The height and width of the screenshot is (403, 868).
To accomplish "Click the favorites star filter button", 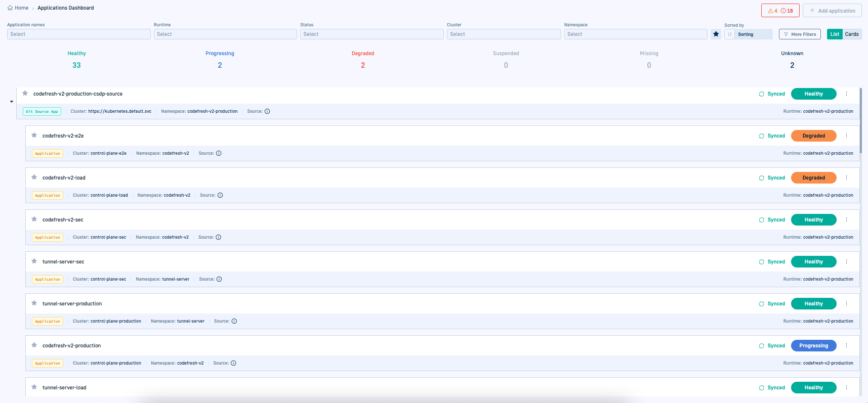I will (x=716, y=34).
